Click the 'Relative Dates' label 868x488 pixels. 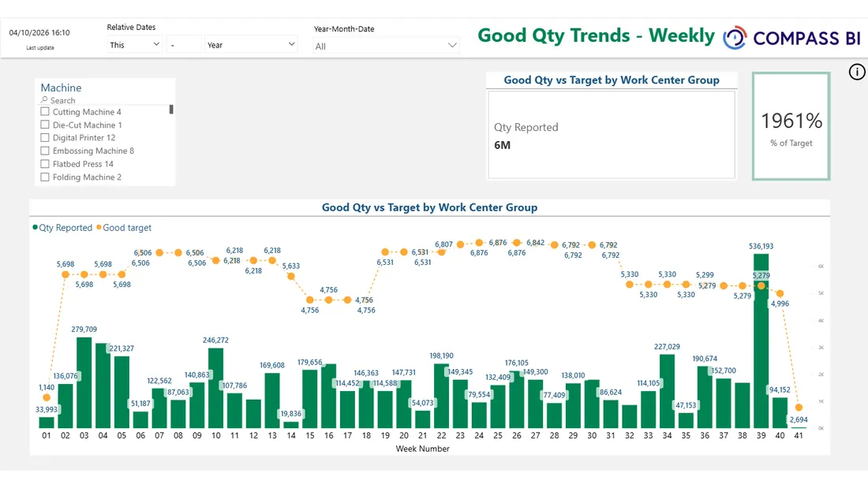(131, 27)
